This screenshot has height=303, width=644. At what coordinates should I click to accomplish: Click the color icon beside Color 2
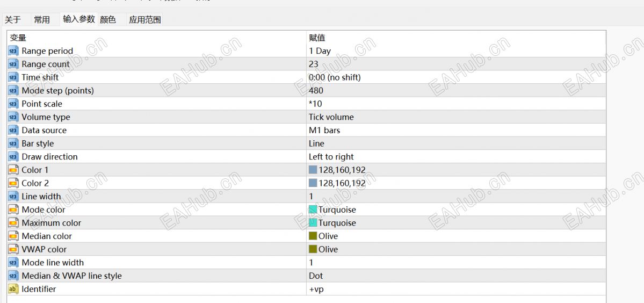click(x=13, y=183)
